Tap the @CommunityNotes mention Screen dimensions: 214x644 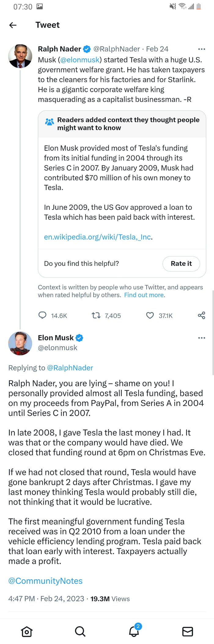[46, 580]
